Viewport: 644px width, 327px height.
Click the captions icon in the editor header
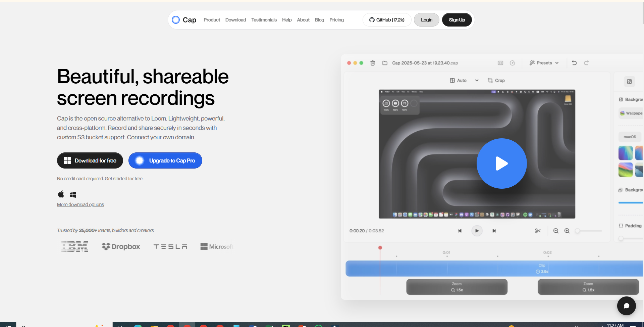(x=500, y=63)
